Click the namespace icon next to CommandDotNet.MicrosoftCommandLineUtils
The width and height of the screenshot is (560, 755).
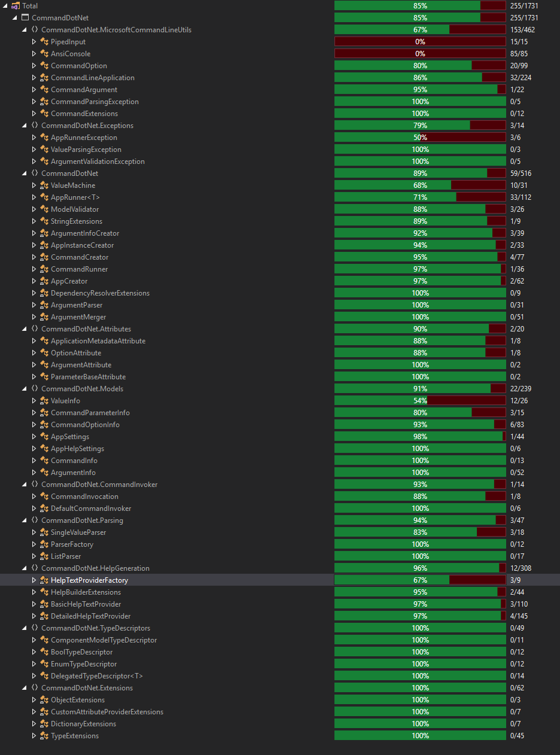click(34, 29)
